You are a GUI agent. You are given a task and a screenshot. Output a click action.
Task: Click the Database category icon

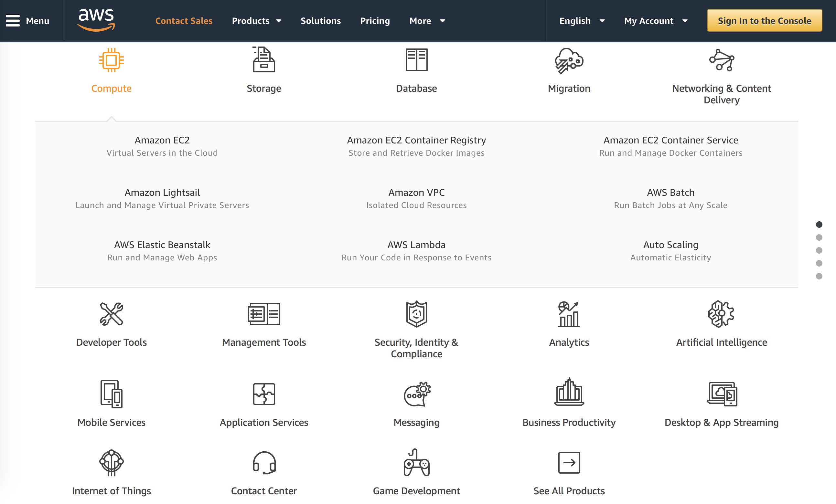coord(416,61)
